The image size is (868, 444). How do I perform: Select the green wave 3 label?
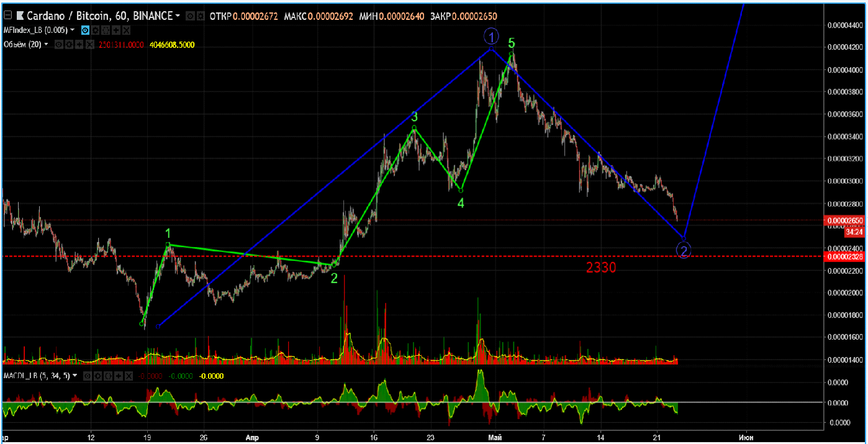414,117
